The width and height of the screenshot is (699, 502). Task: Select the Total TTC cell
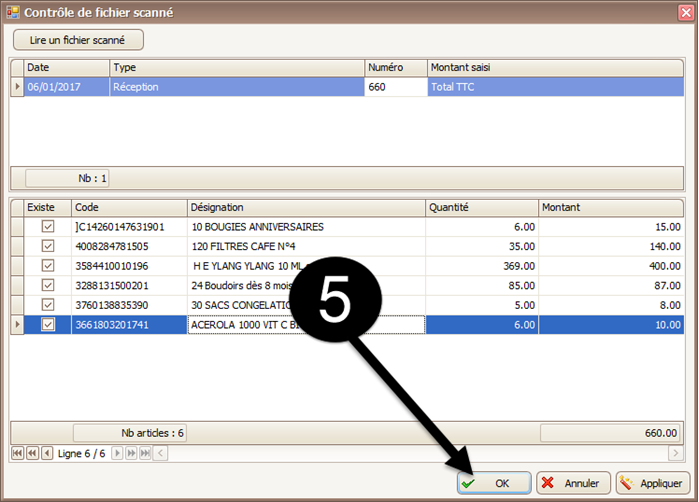click(x=555, y=87)
